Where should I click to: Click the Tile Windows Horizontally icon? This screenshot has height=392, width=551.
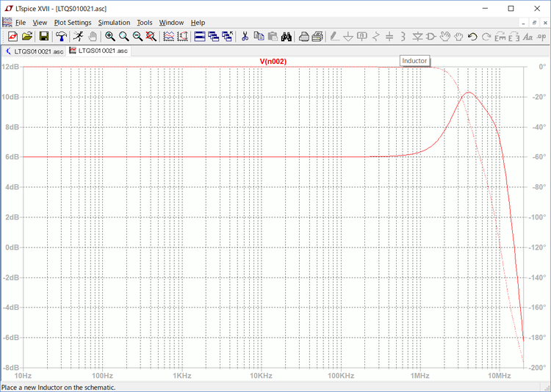coord(200,36)
